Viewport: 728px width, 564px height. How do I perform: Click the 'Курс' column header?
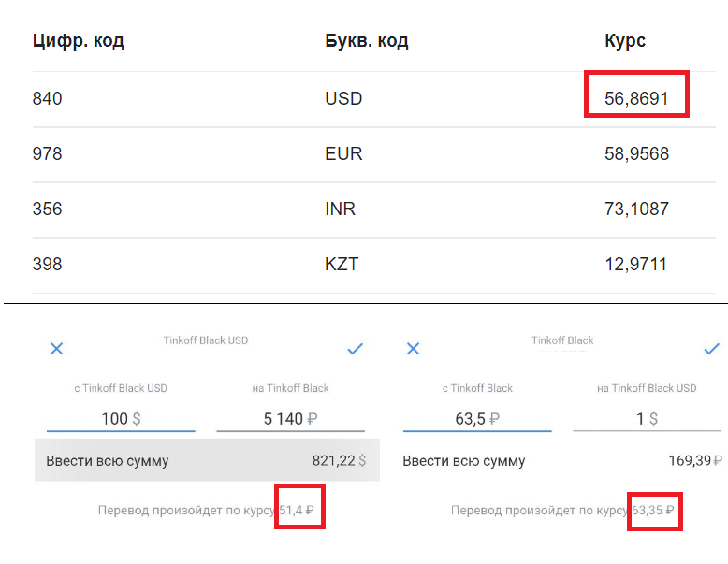tap(625, 41)
